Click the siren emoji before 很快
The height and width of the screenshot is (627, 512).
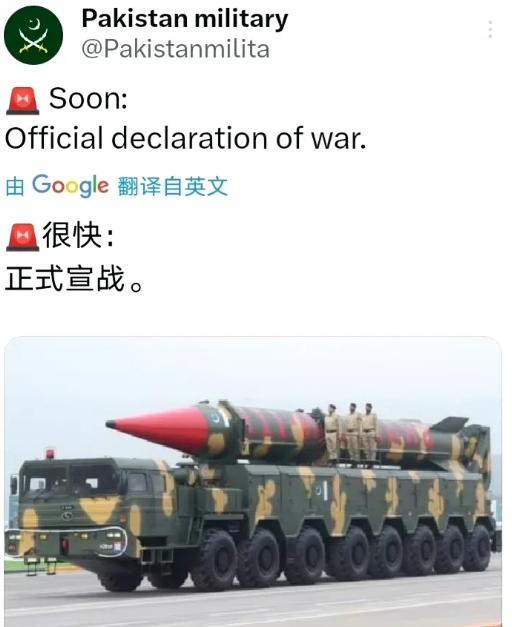pyautogui.click(x=23, y=237)
